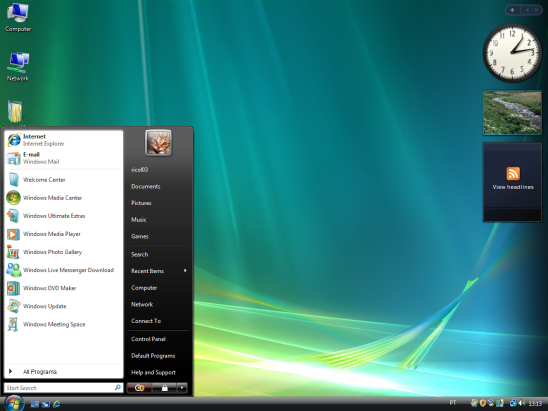Click the slideshow picture gadget
The width and height of the screenshot is (548, 411).
512,113
